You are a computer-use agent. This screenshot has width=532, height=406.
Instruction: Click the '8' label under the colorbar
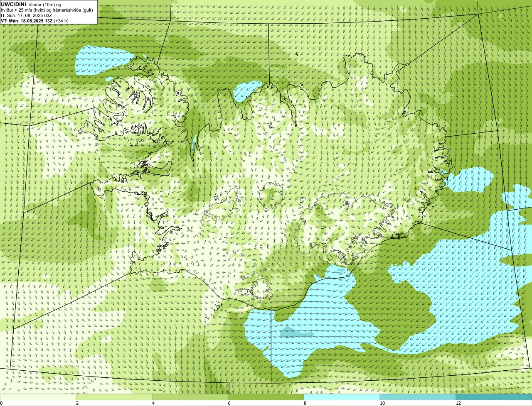pos(305,403)
